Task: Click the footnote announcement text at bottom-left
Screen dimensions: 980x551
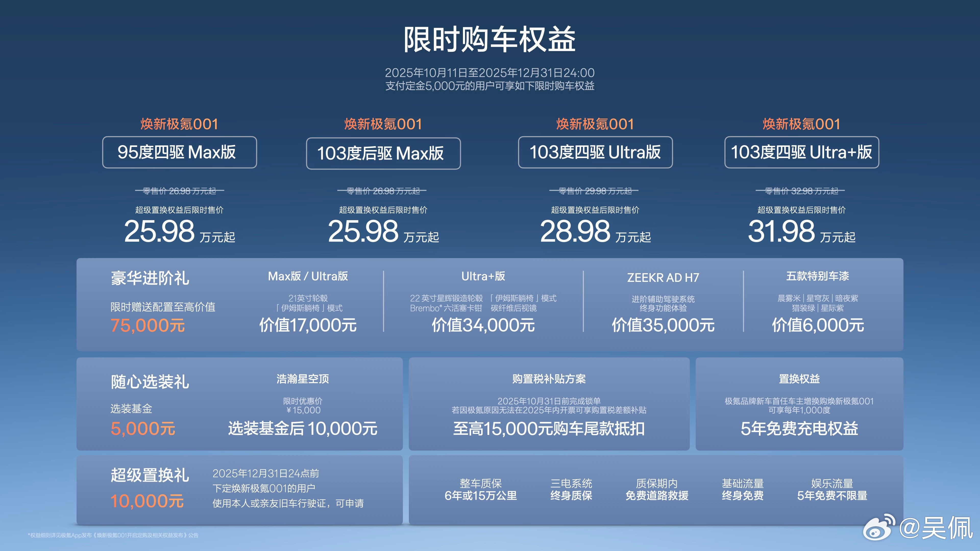Action: [x=113, y=535]
